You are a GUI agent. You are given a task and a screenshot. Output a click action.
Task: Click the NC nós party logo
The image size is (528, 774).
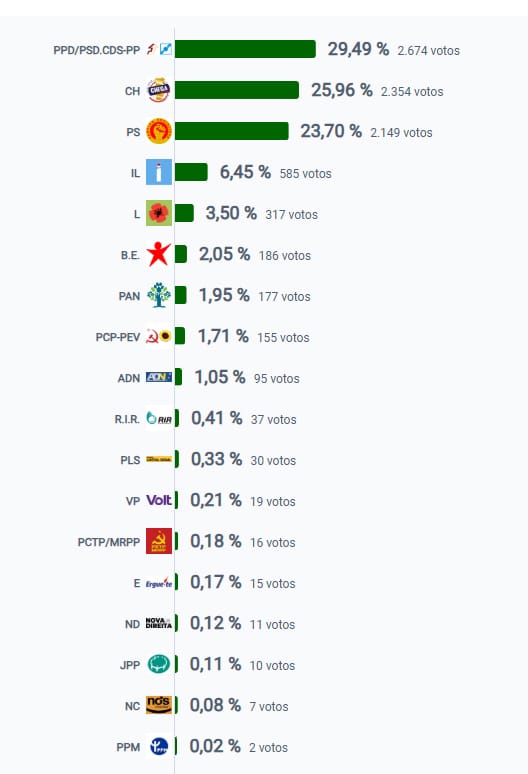click(159, 705)
